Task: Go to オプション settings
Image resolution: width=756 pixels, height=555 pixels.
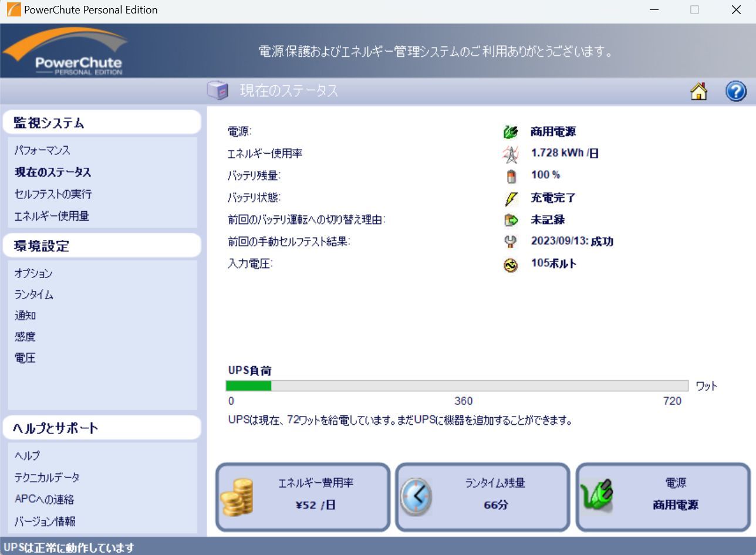Action: pos(33,273)
